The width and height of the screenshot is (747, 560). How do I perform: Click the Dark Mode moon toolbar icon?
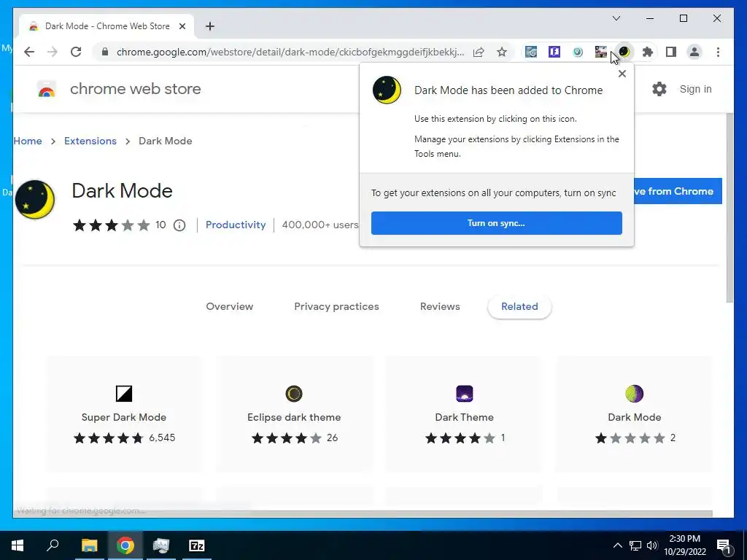(624, 52)
